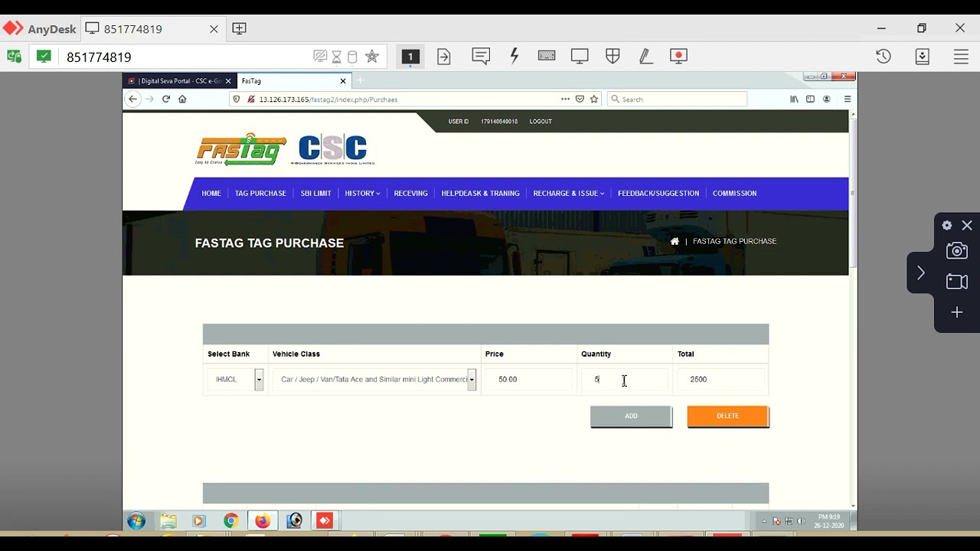Open a new AnyDesk session tab
The width and height of the screenshot is (980, 551).
(239, 28)
